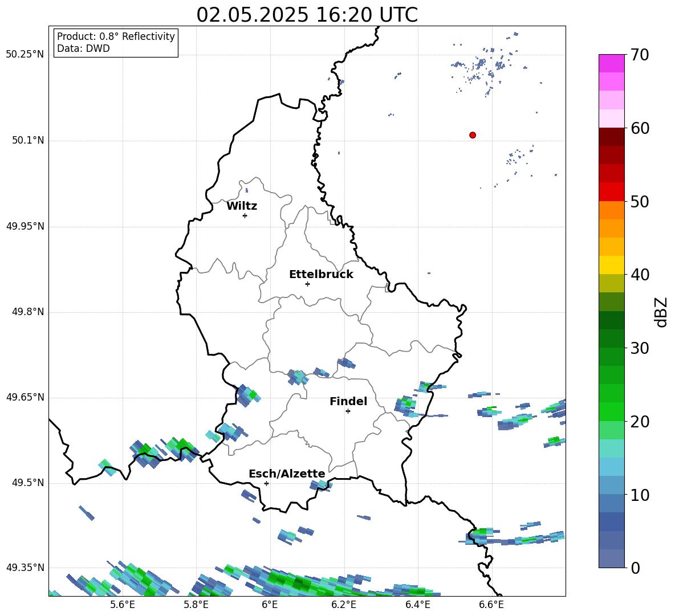Viewport: 675px width, 616px height.
Task: Click the 6°E longitude label
Action: (270, 605)
